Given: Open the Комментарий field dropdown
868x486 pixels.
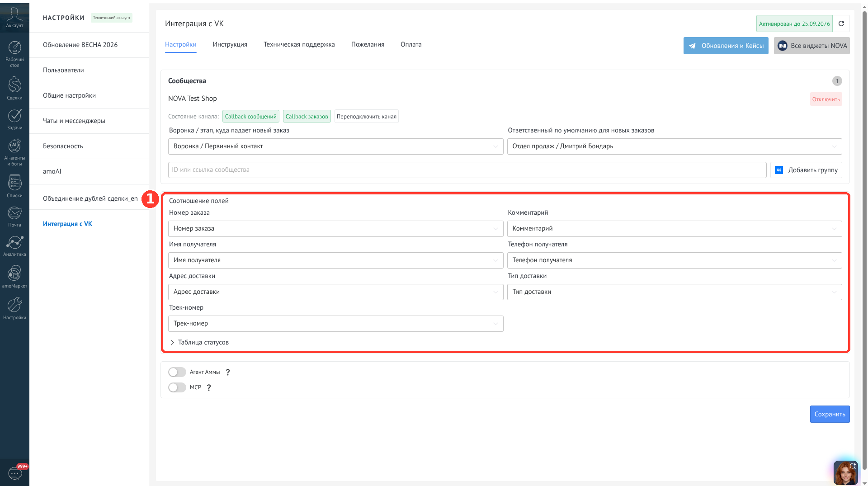Looking at the screenshot, I should coord(675,229).
